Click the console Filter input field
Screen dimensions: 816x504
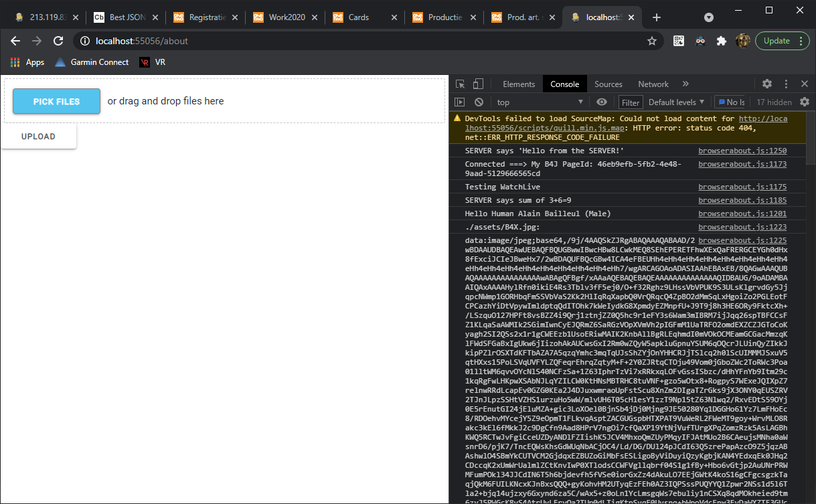(x=631, y=102)
